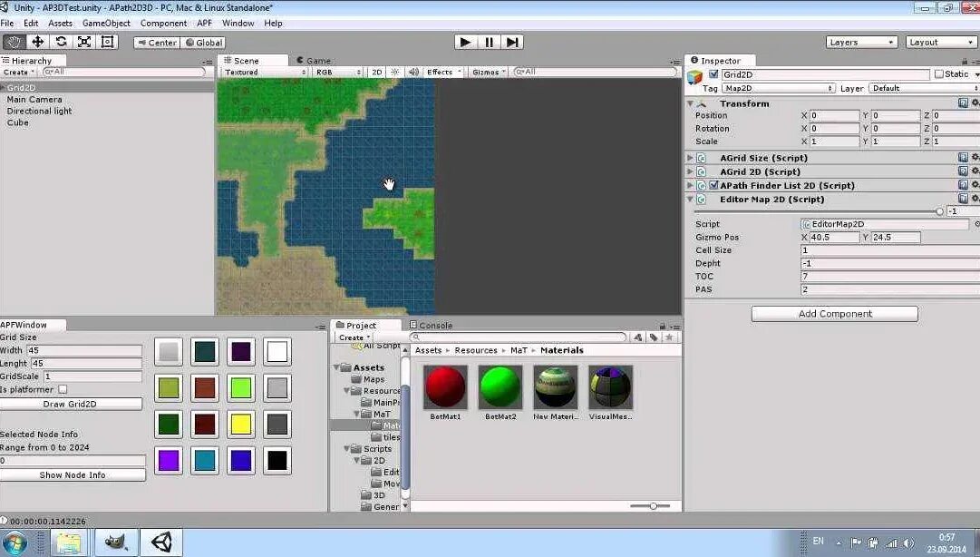Select Main Camera in Hierarchy
Viewport: 980px width, 557px height.
34,100
